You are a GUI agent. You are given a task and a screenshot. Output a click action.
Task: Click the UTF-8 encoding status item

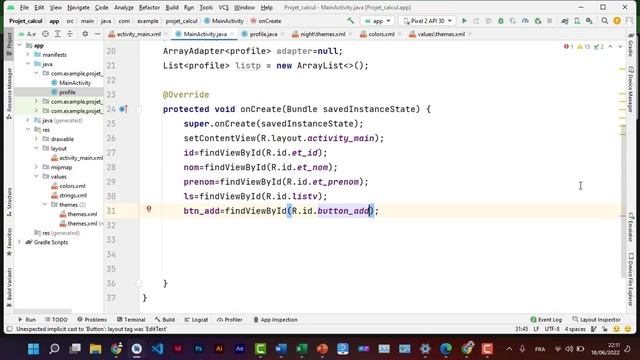[552, 329]
